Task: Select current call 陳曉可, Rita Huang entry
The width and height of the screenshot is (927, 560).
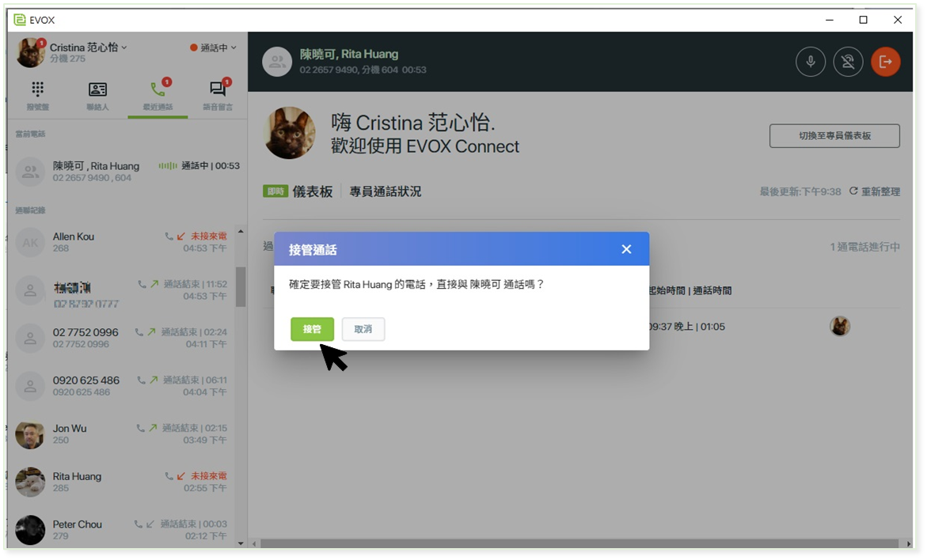Action: pos(127,172)
